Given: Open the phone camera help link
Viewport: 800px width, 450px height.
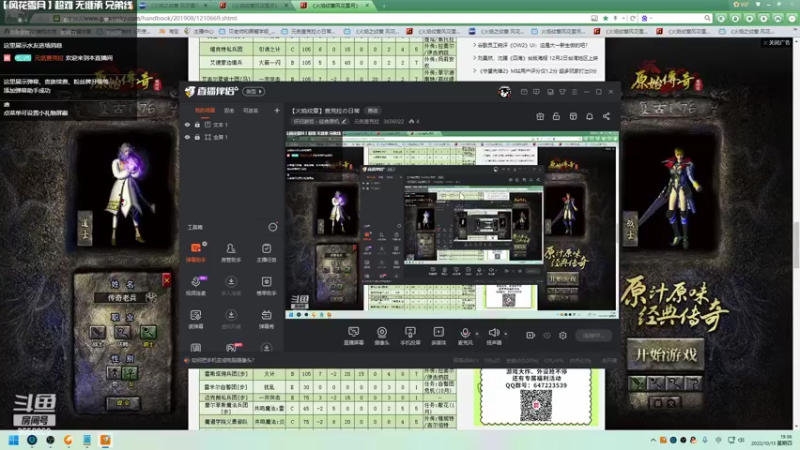Looking at the screenshot, I should tap(222, 360).
